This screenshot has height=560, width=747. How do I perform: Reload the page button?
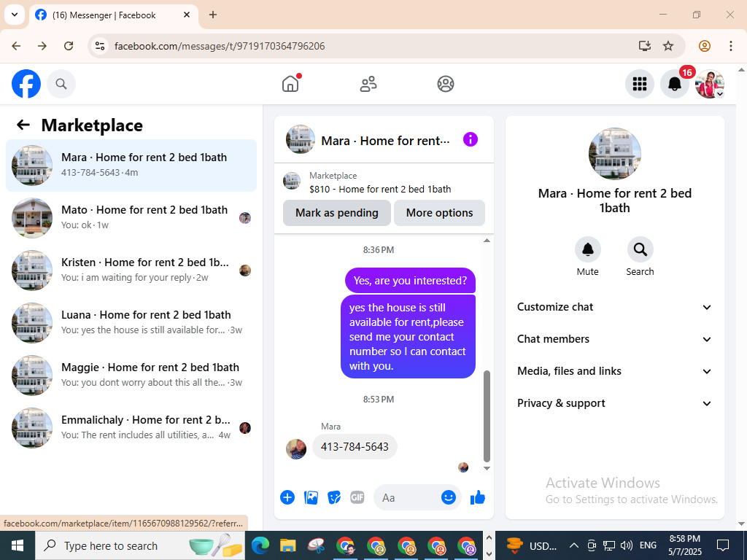tap(69, 46)
